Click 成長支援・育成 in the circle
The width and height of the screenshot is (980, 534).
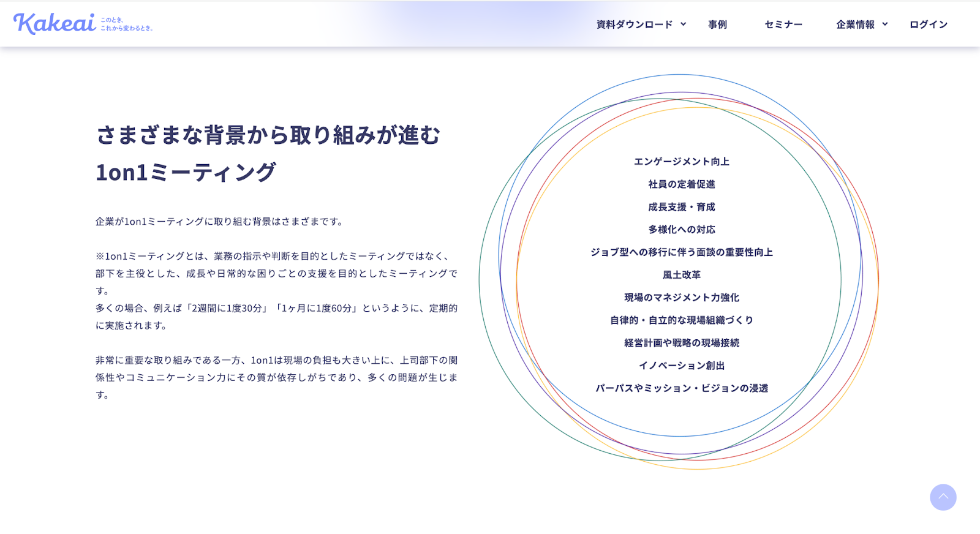[682, 207]
